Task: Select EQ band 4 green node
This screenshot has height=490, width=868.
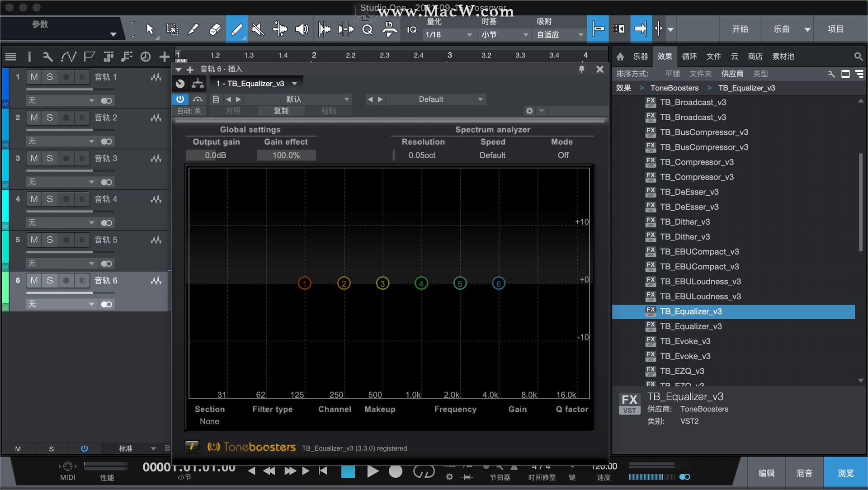Action: click(421, 283)
